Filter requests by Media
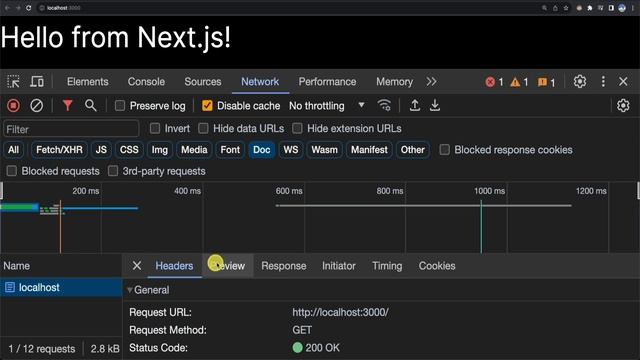 click(194, 150)
